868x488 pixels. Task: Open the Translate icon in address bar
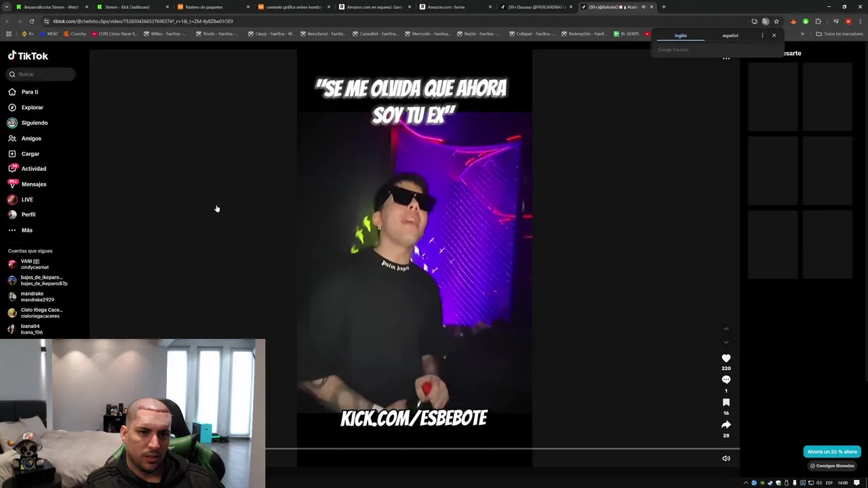click(x=766, y=21)
